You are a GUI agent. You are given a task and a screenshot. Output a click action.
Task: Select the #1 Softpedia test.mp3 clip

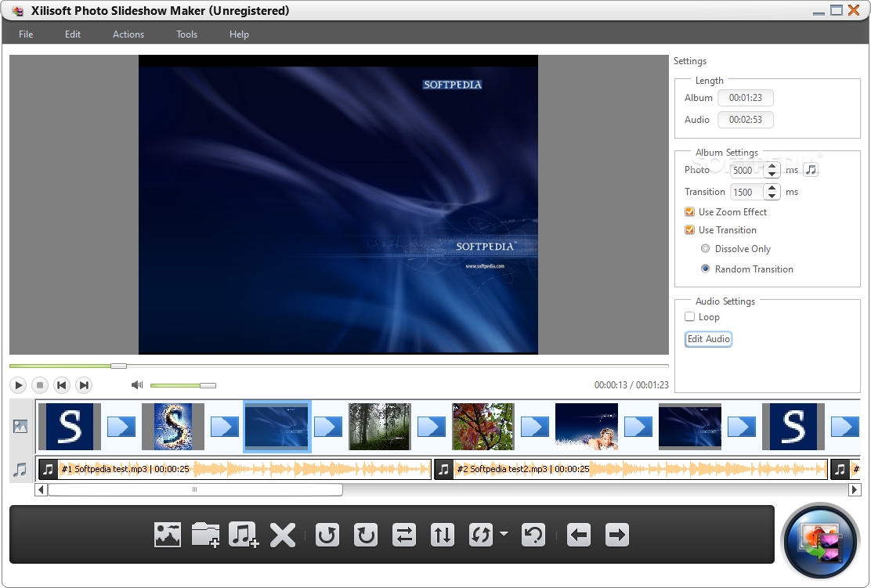coord(235,469)
